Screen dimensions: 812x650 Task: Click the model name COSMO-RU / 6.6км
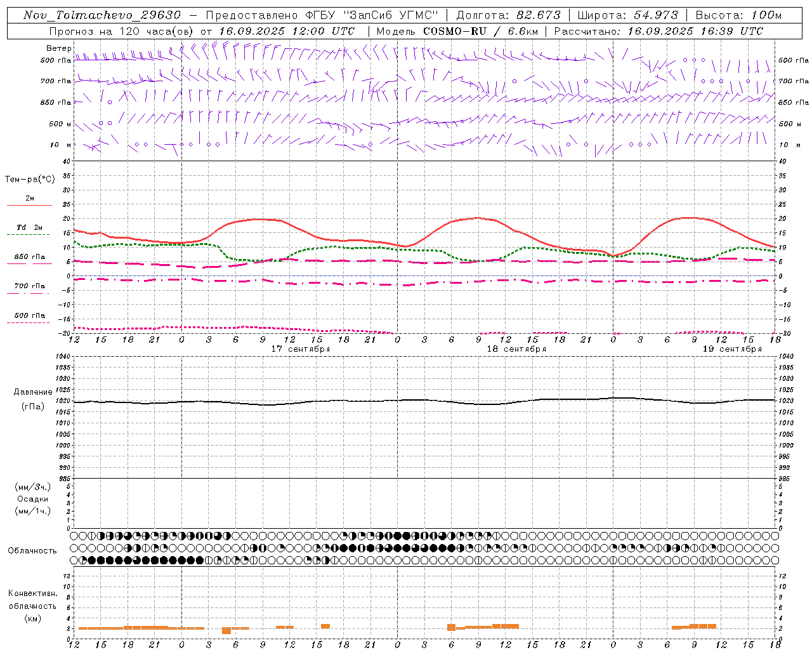pyautogui.click(x=481, y=31)
